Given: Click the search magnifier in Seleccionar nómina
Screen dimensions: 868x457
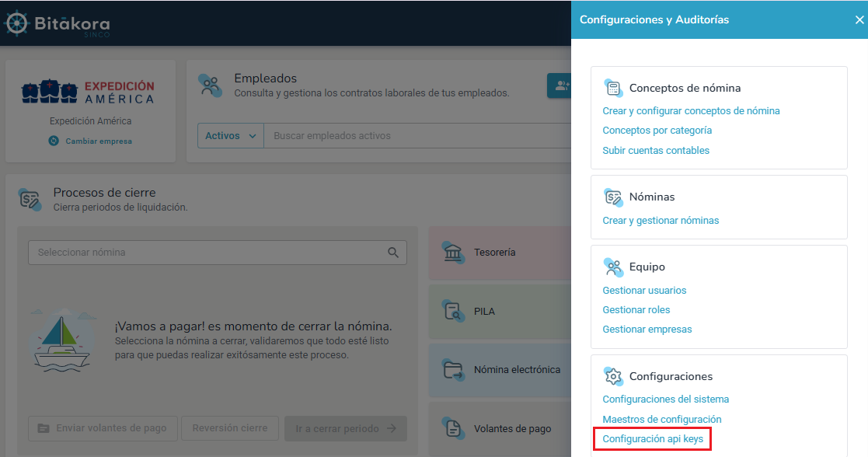Looking at the screenshot, I should [394, 252].
